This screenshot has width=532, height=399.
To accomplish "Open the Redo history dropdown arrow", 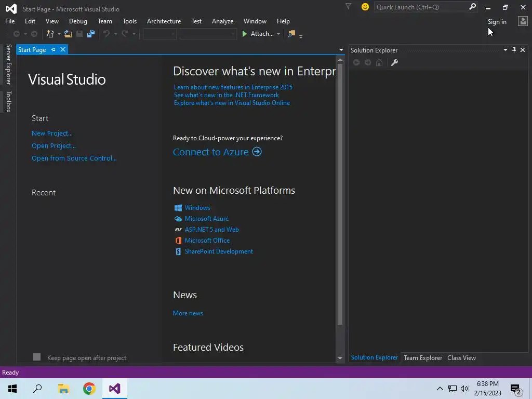I will [x=134, y=34].
